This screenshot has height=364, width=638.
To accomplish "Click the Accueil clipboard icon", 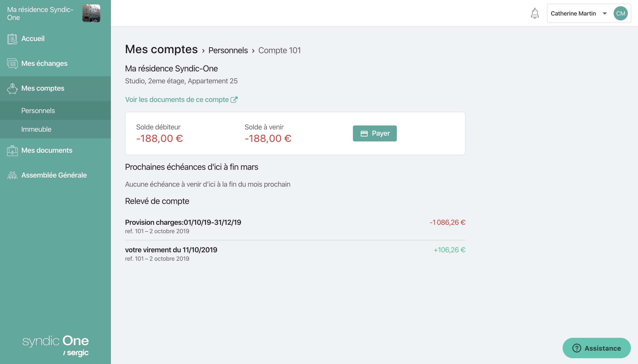I will pos(12,39).
